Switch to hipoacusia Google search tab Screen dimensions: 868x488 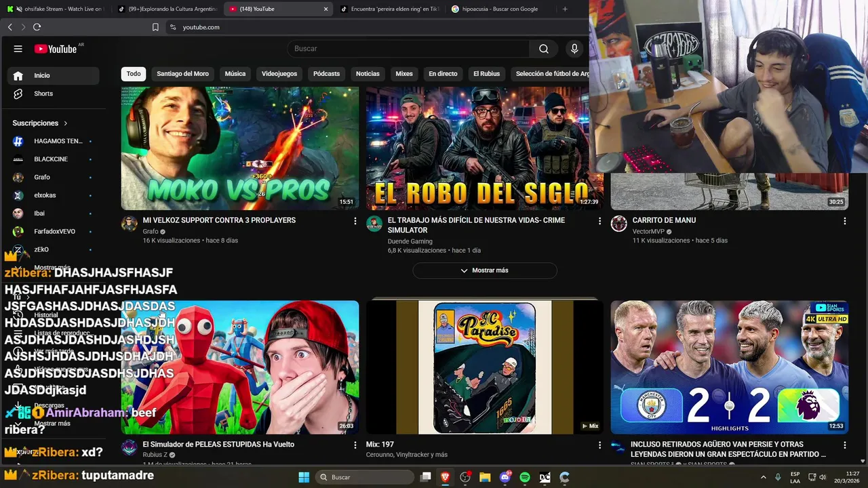point(500,9)
